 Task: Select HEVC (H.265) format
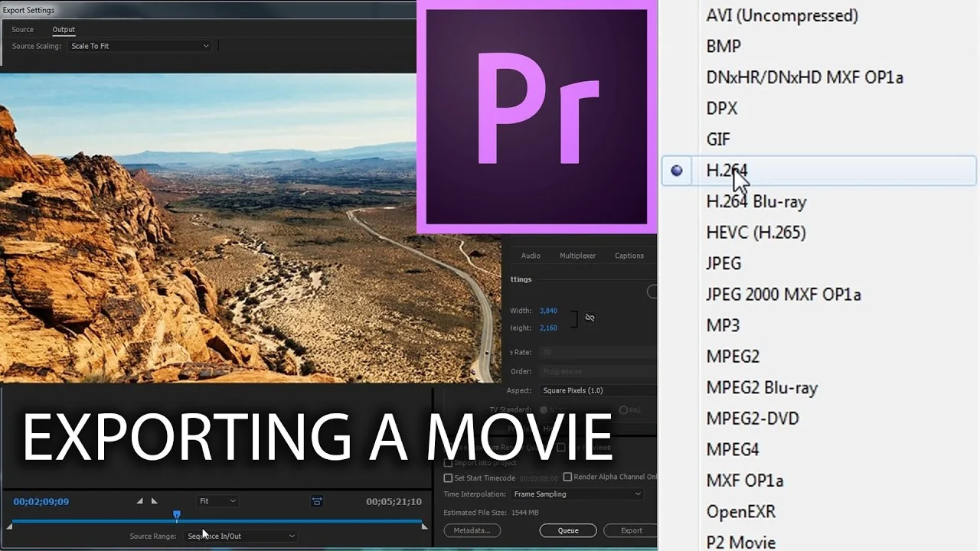point(756,233)
